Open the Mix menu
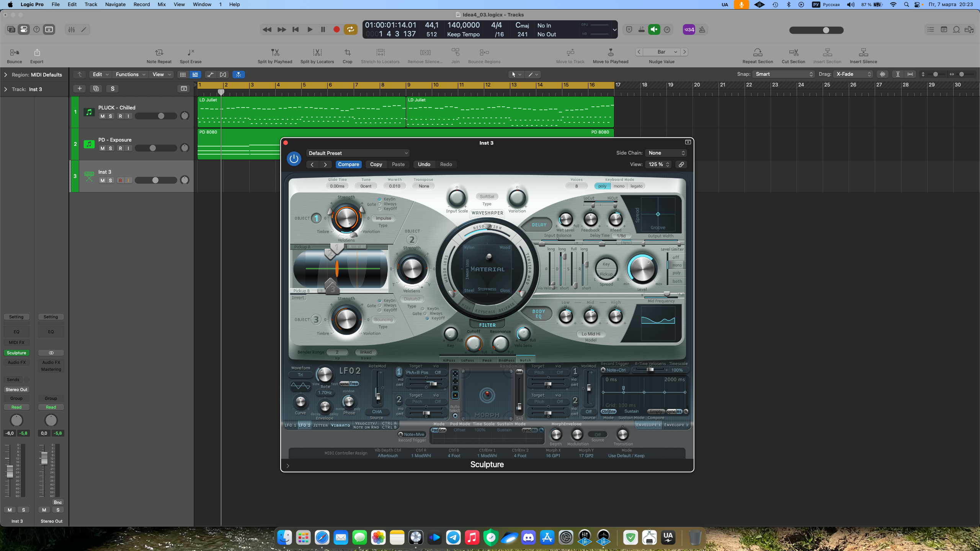This screenshot has height=551, width=980. pos(162,5)
